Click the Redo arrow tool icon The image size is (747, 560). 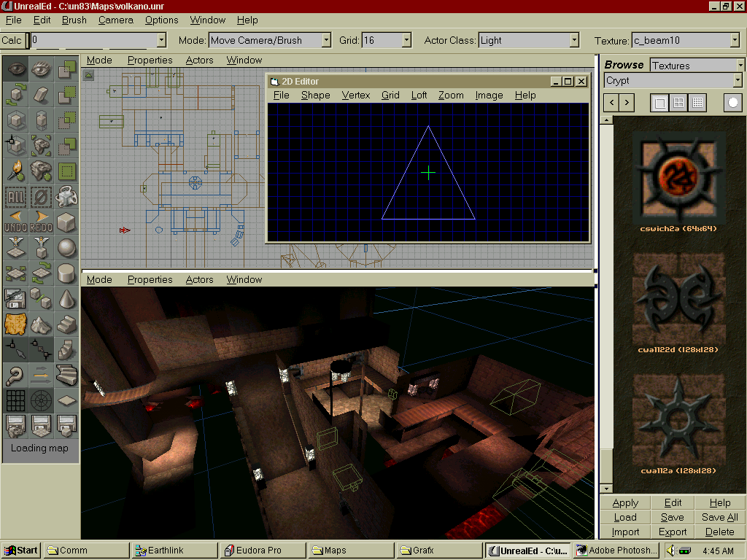(41, 222)
